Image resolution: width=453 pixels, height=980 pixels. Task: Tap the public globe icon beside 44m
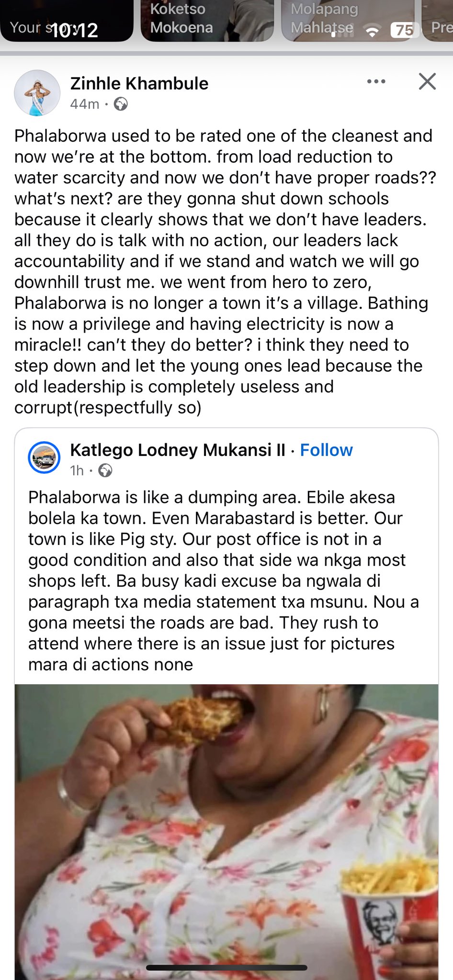[121, 104]
